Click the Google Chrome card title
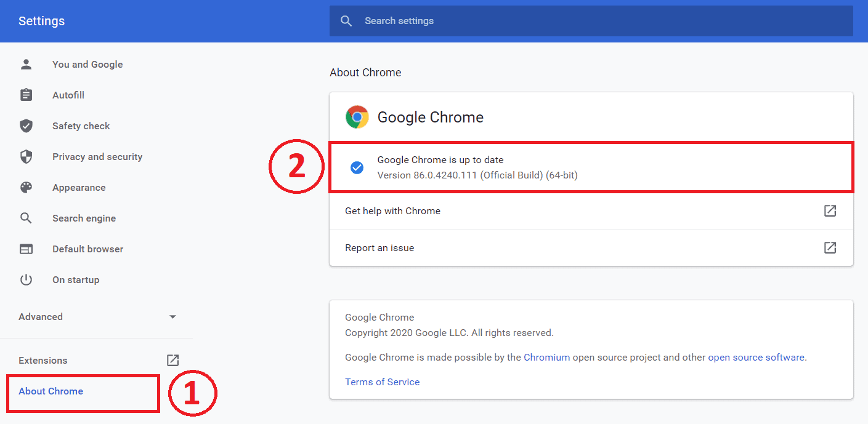This screenshot has width=868, height=424. click(x=430, y=117)
